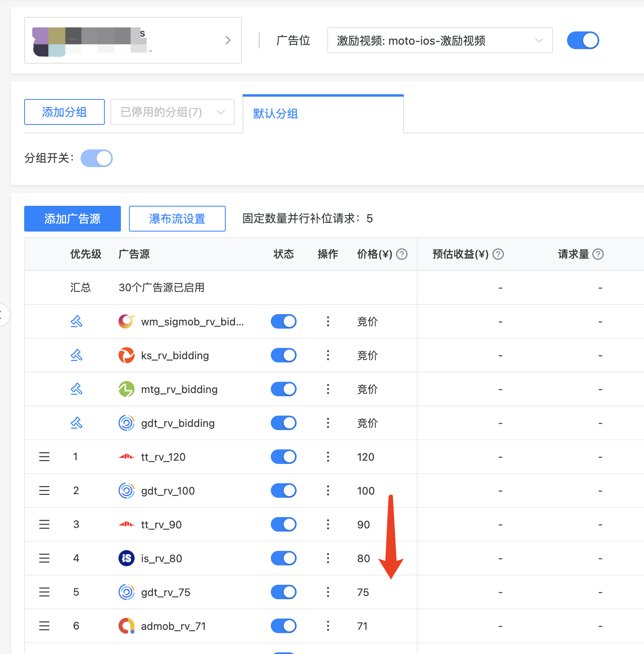Click help icon beside 价格(¥) header
Image resolution: width=644 pixels, height=654 pixels.
[402, 254]
